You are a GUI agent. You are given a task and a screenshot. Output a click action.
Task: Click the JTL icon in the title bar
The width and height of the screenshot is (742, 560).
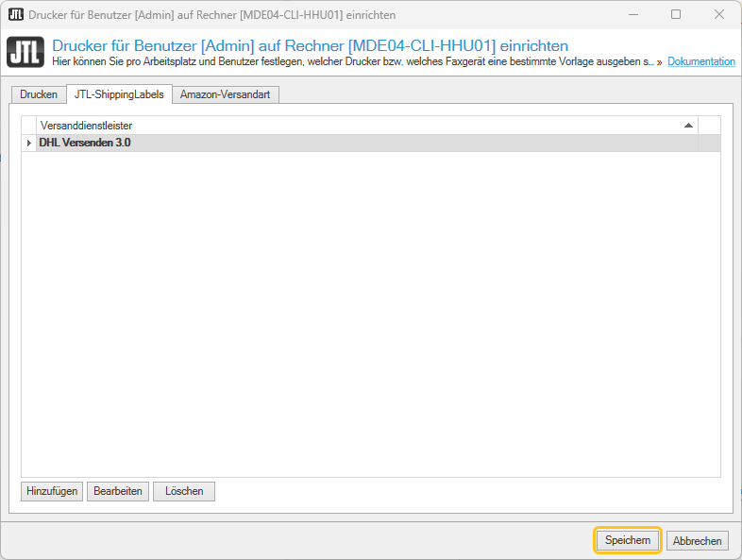click(15, 14)
